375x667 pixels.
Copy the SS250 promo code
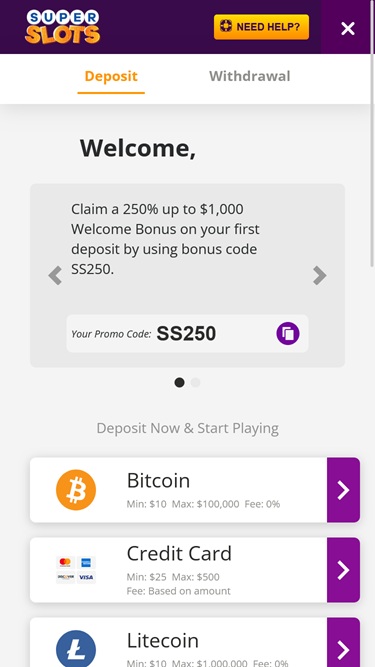(x=288, y=333)
